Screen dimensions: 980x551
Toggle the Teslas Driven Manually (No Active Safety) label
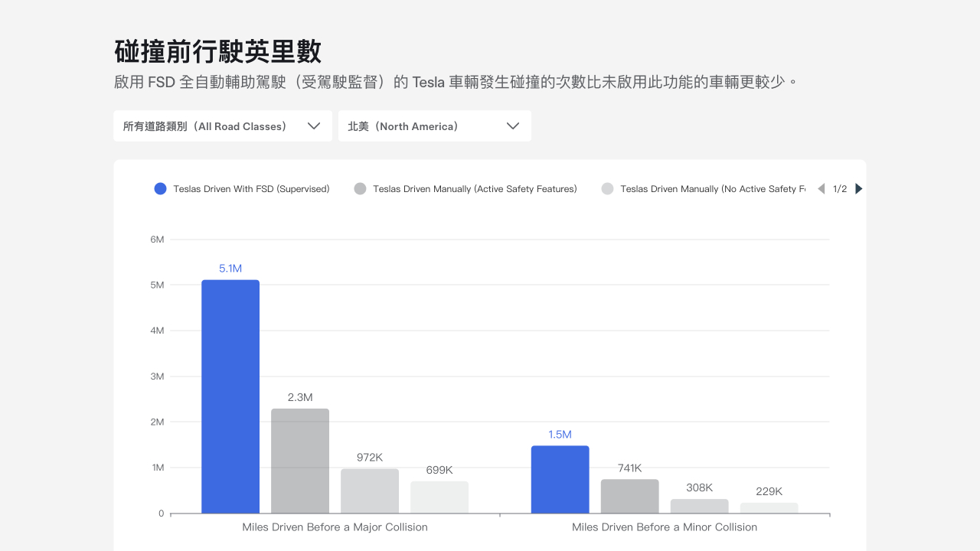pyautogui.click(x=712, y=189)
